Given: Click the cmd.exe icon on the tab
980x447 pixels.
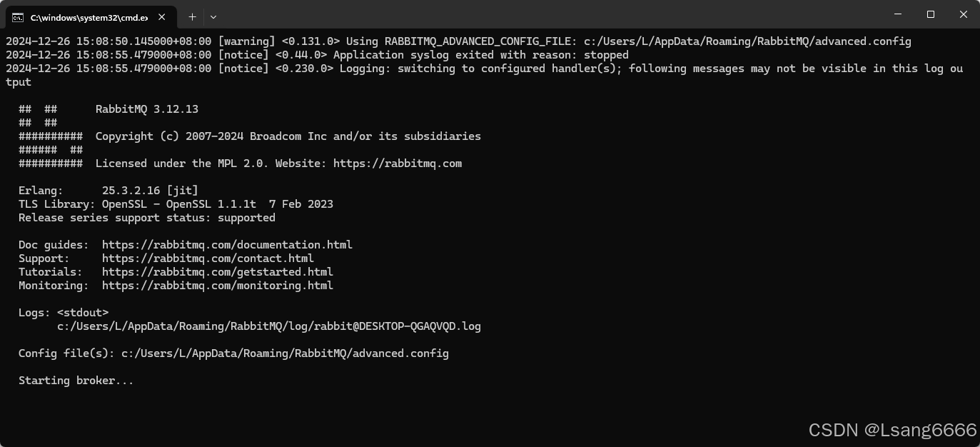Looking at the screenshot, I should 16,16.
